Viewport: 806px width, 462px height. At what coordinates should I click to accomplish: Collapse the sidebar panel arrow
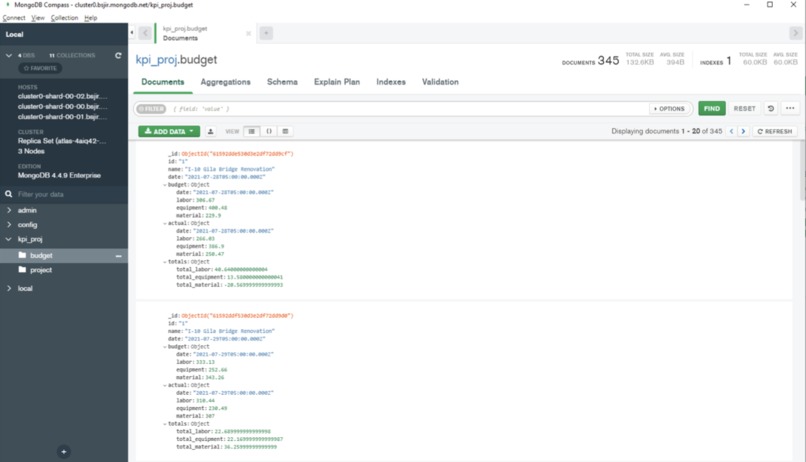(132, 33)
